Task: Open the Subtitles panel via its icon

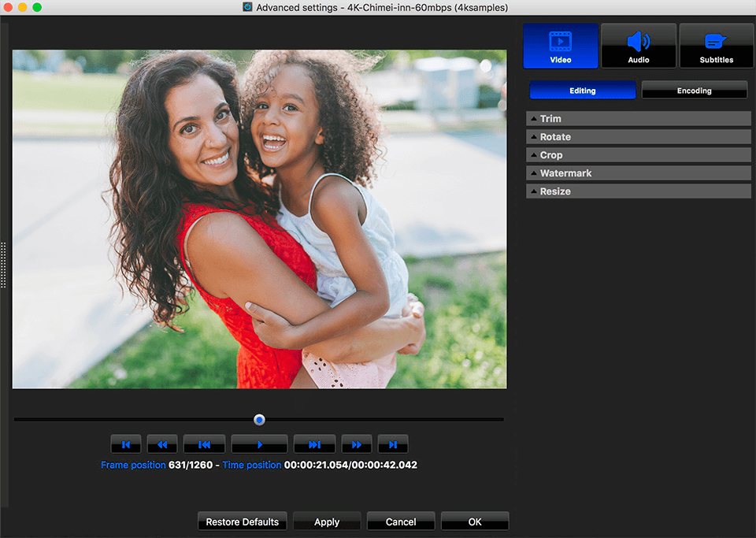Action: 716,45
